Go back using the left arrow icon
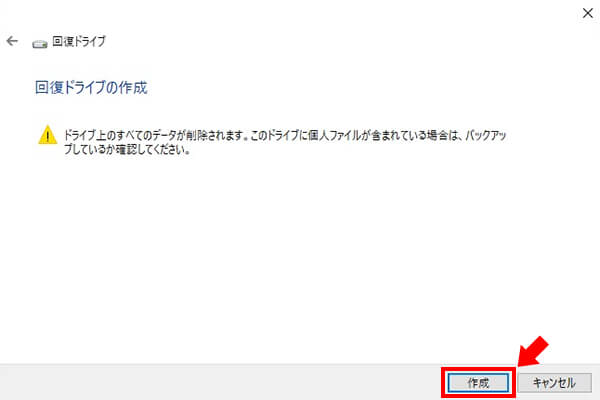Image resolution: width=600 pixels, height=400 pixels. tap(12, 41)
